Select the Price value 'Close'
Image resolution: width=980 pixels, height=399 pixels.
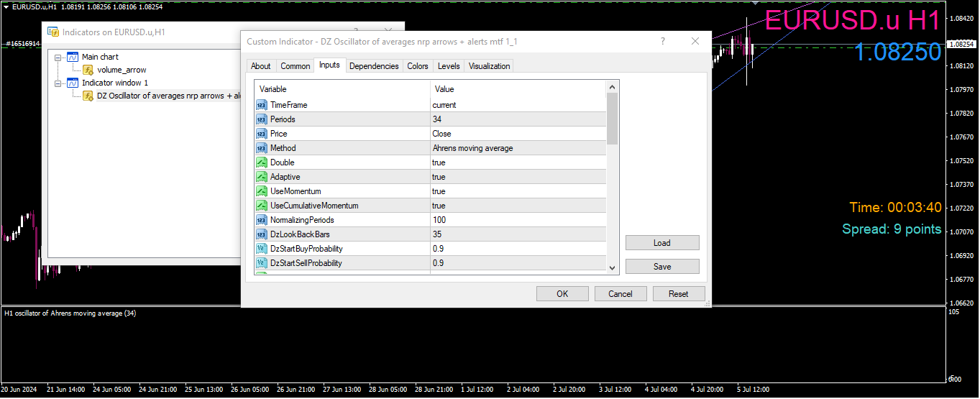pyautogui.click(x=442, y=134)
